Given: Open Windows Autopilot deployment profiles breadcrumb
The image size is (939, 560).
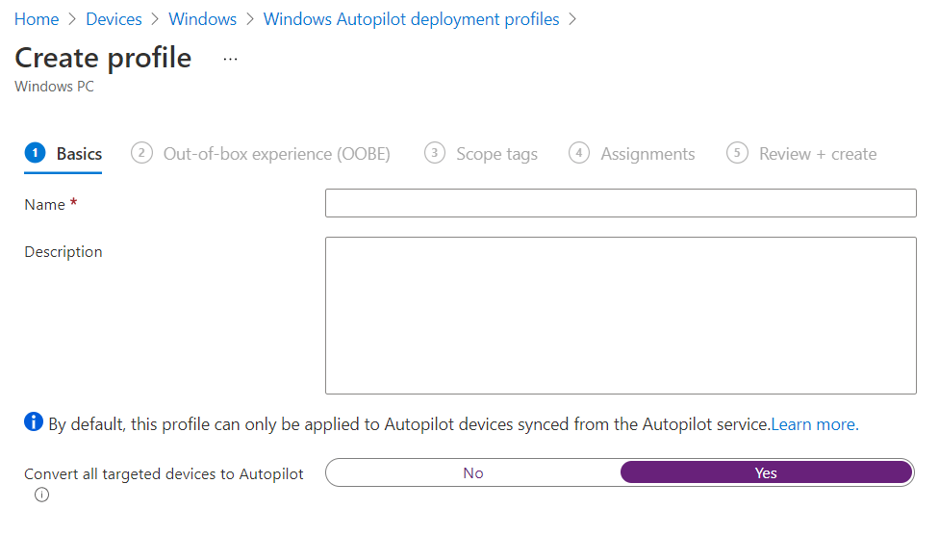Looking at the screenshot, I should [411, 19].
